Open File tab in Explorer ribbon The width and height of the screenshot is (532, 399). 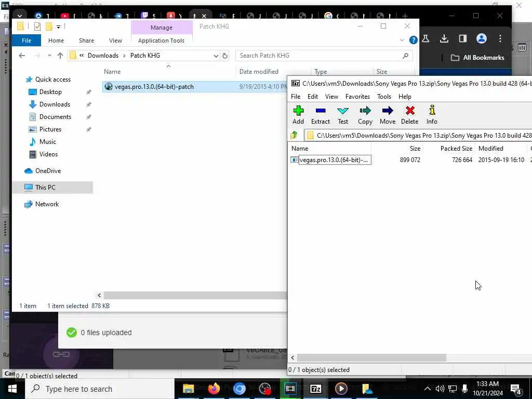26,41
